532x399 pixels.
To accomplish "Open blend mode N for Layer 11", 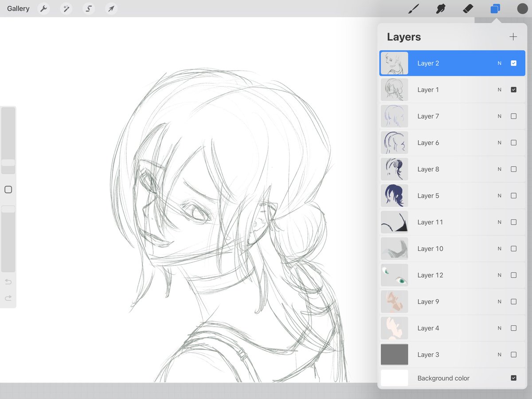I will [500, 222].
